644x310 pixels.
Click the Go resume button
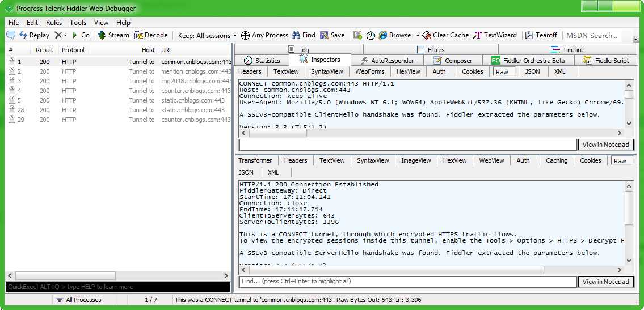click(81, 35)
